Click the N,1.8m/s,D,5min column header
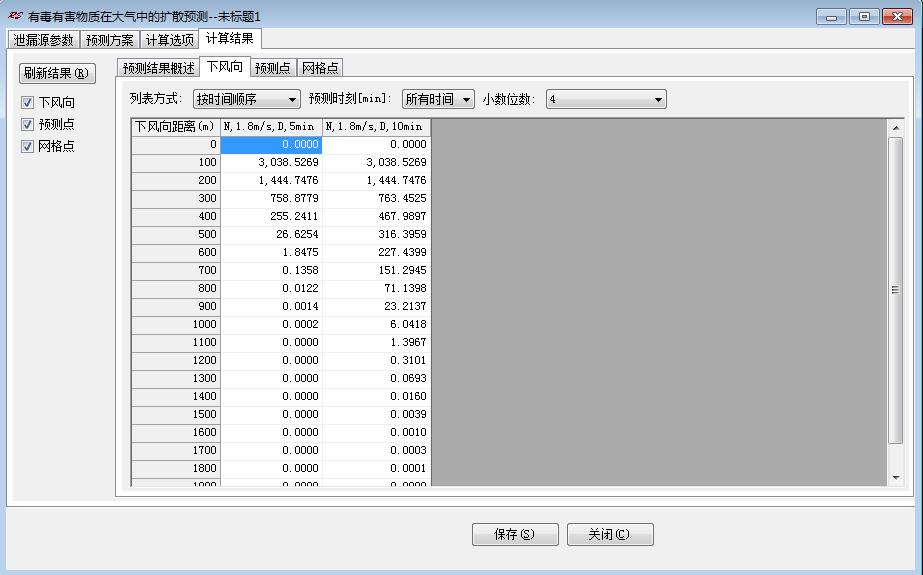The height and width of the screenshot is (575, 923). point(271,127)
